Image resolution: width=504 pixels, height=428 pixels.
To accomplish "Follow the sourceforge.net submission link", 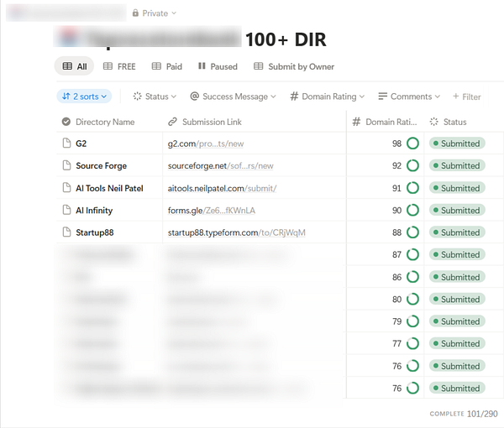I will (220, 166).
